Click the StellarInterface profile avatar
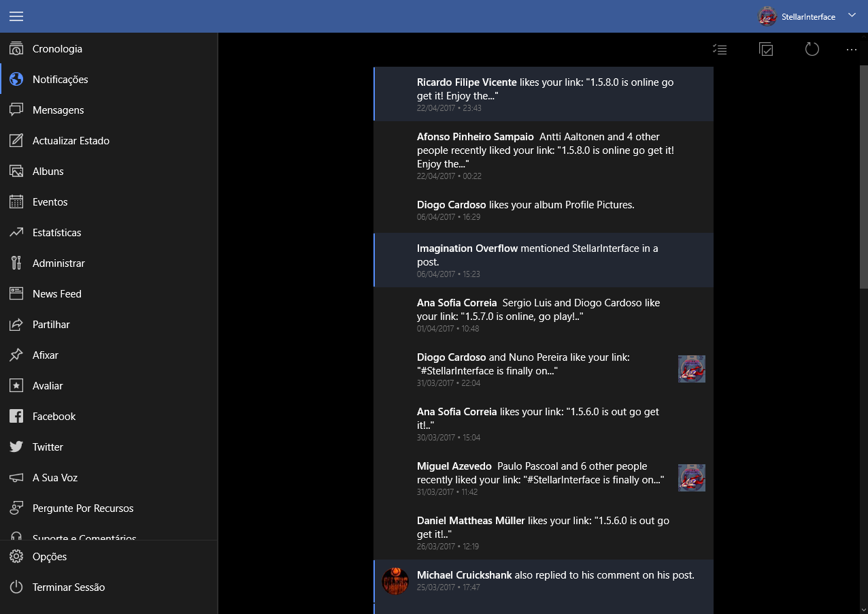Screen dimensions: 868x614 click(x=767, y=16)
